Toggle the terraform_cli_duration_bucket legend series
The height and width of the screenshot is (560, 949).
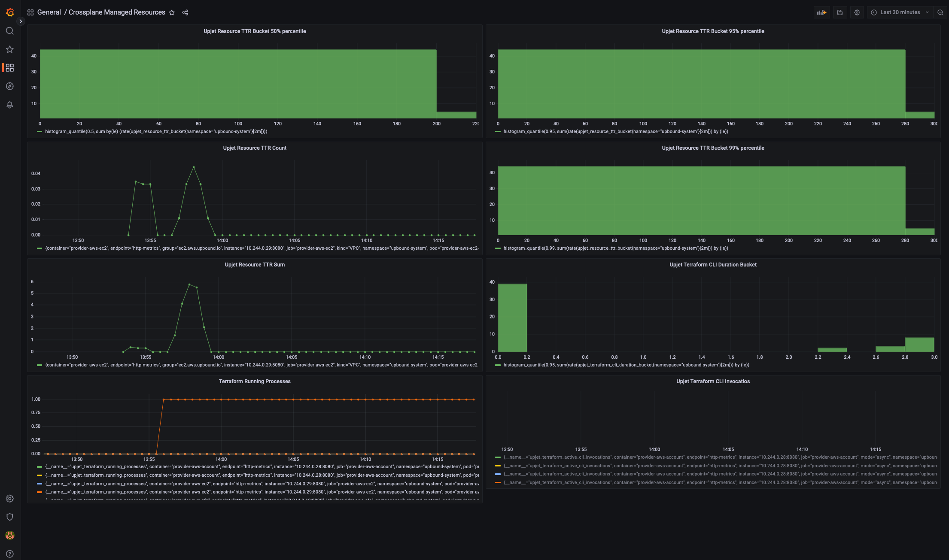click(x=626, y=365)
